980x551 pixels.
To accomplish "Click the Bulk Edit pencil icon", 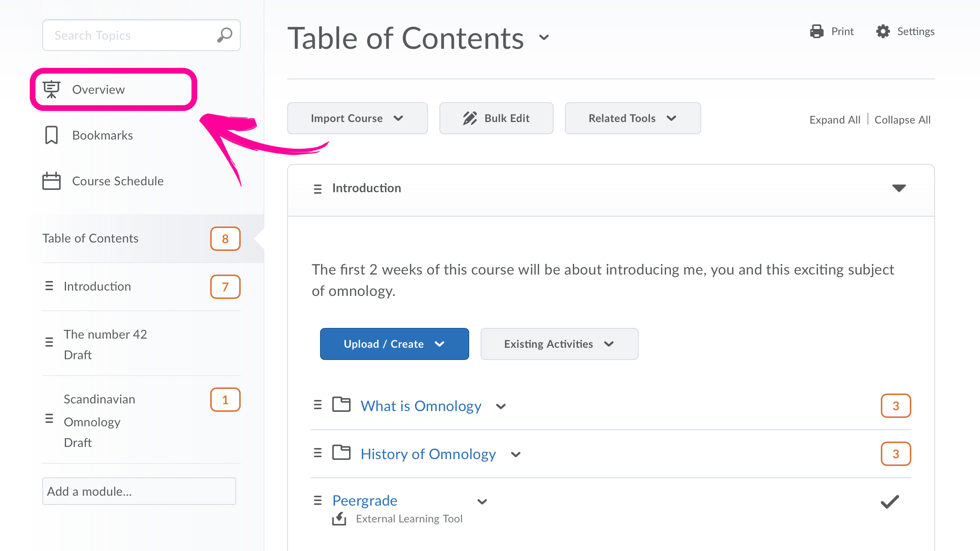I will tap(470, 118).
